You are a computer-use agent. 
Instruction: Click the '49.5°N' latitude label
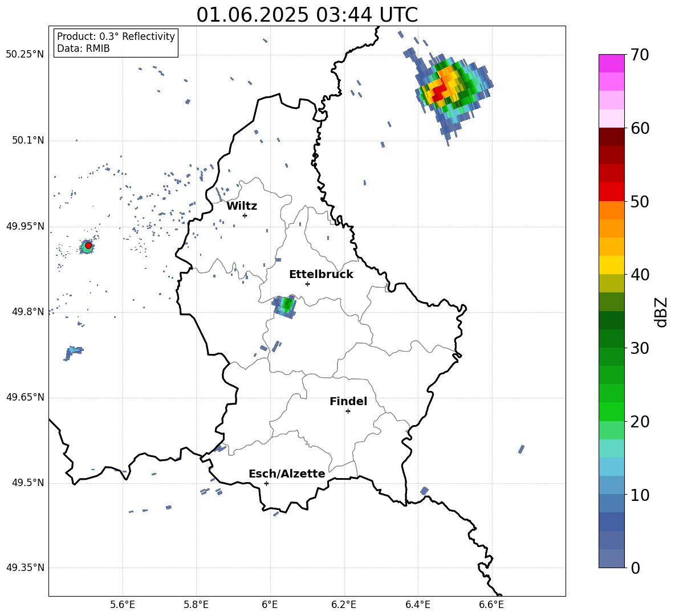pos(29,483)
